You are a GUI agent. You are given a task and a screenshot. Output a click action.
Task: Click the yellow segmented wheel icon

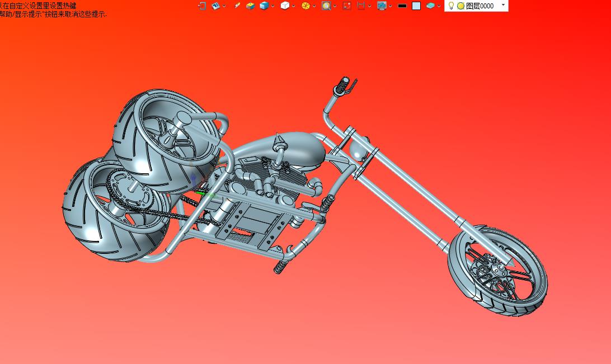[x=305, y=6]
